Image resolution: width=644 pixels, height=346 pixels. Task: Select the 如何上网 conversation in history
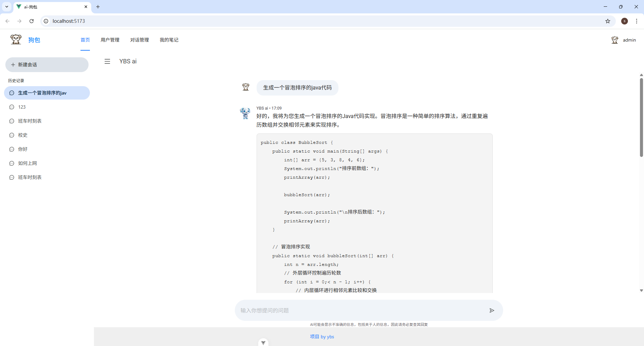[27, 163]
